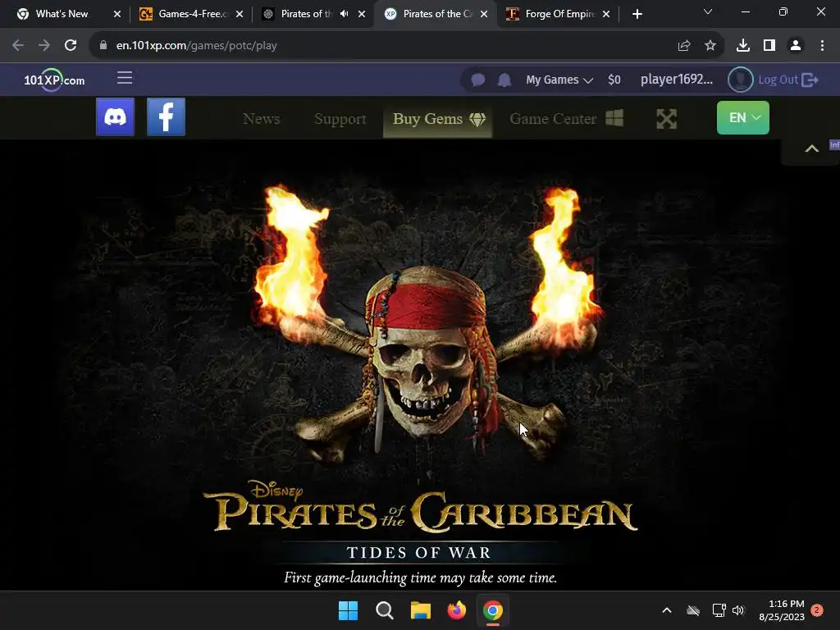Screen dimensions: 840x630
Task: Close the Games-4-Free tab
Action: 240,14
